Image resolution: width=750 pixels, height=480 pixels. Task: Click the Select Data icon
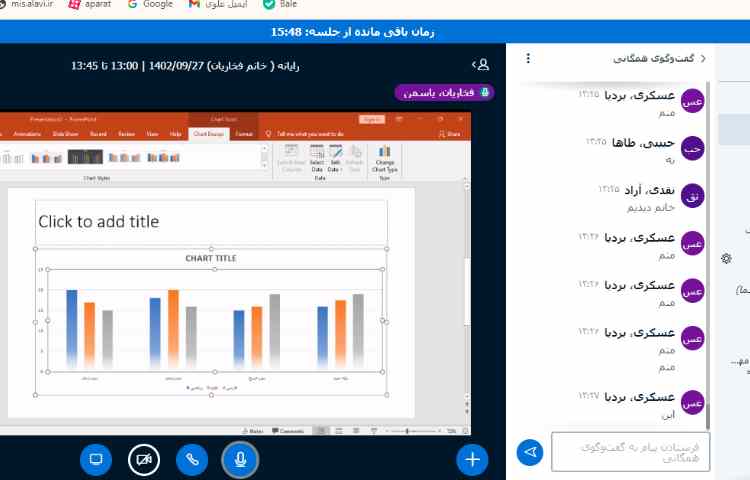pyautogui.click(x=317, y=158)
